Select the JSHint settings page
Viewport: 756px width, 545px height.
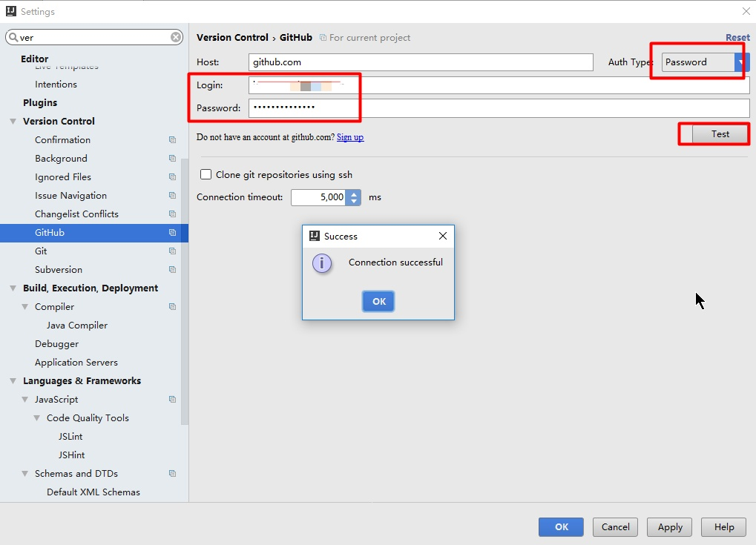pyautogui.click(x=71, y=455)
